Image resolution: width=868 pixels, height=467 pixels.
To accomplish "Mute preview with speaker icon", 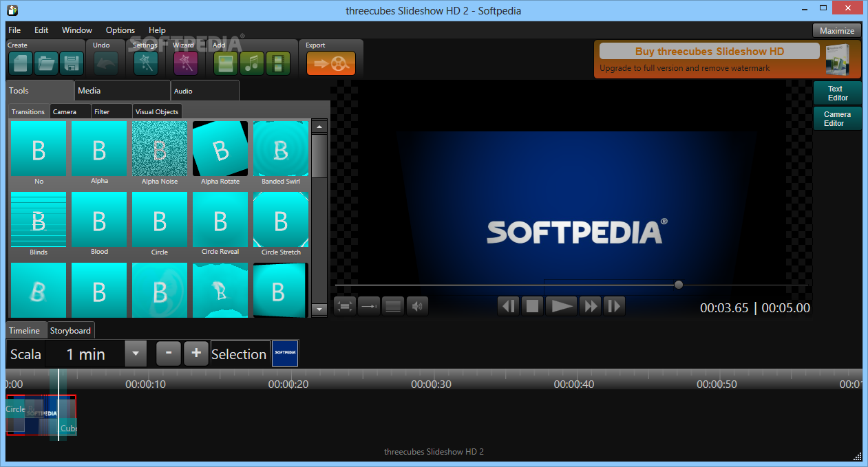I will tap(417, 306).
